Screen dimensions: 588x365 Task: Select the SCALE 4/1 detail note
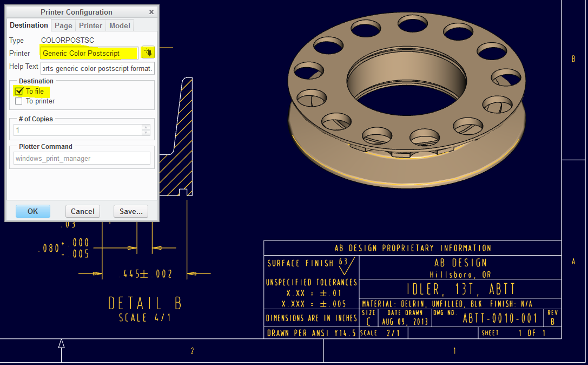tap(145, 318)
